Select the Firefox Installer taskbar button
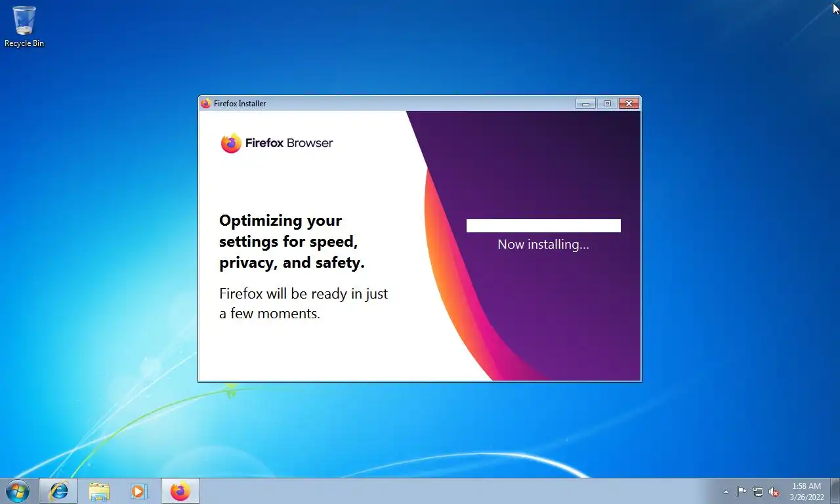The image size is (840, 504). click(180, 491)
